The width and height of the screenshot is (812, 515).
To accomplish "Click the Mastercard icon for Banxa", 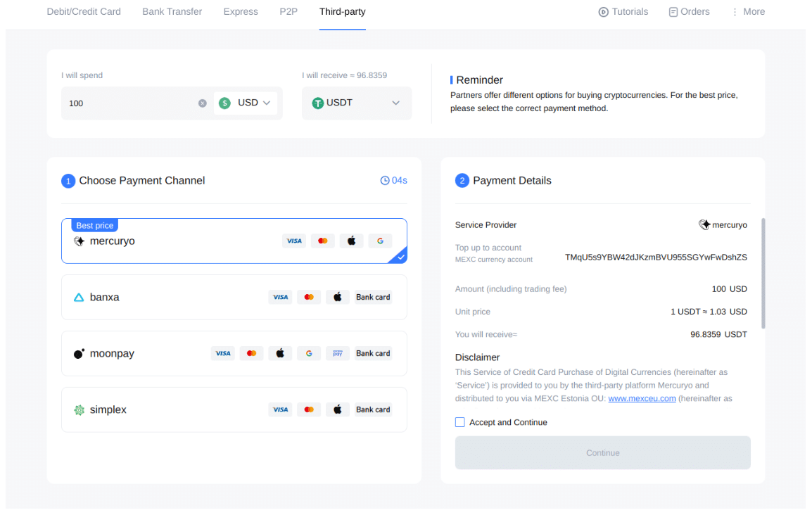I will (309, 297).
